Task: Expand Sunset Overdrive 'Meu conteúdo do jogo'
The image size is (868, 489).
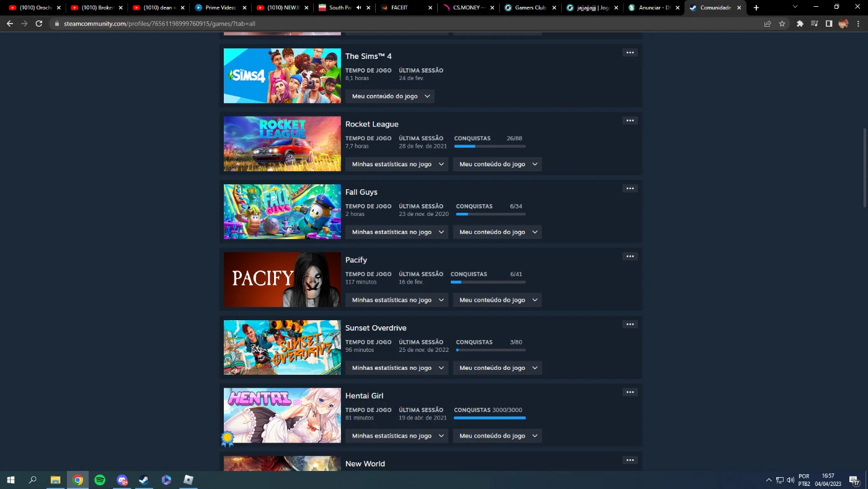Action: tap(497, 368)
